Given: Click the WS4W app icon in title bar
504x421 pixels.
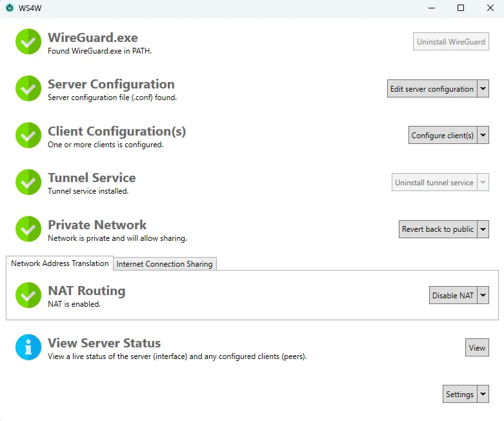Looking at the screenshot, I should coord(10,8).
